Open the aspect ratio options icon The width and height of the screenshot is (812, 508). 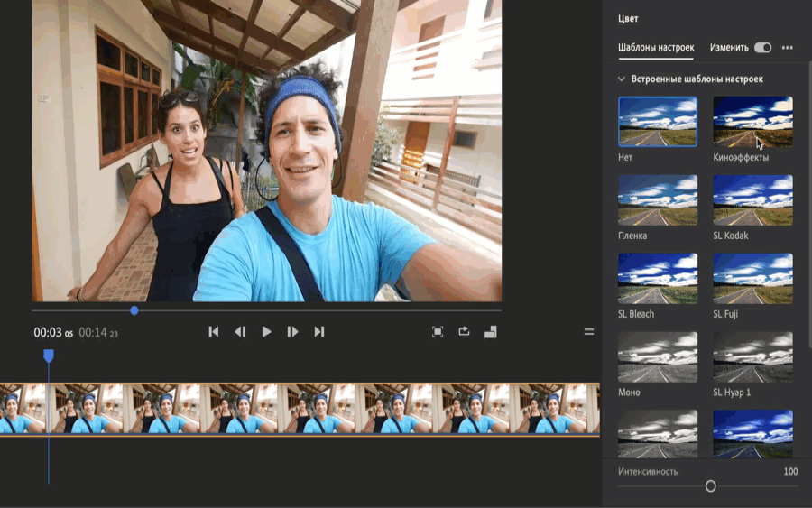pos(490,332)
